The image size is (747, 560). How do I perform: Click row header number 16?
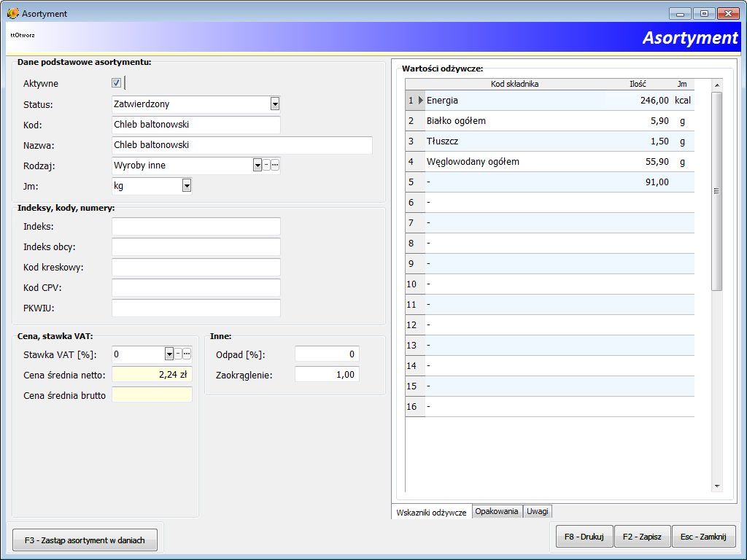tap(415, 407)
